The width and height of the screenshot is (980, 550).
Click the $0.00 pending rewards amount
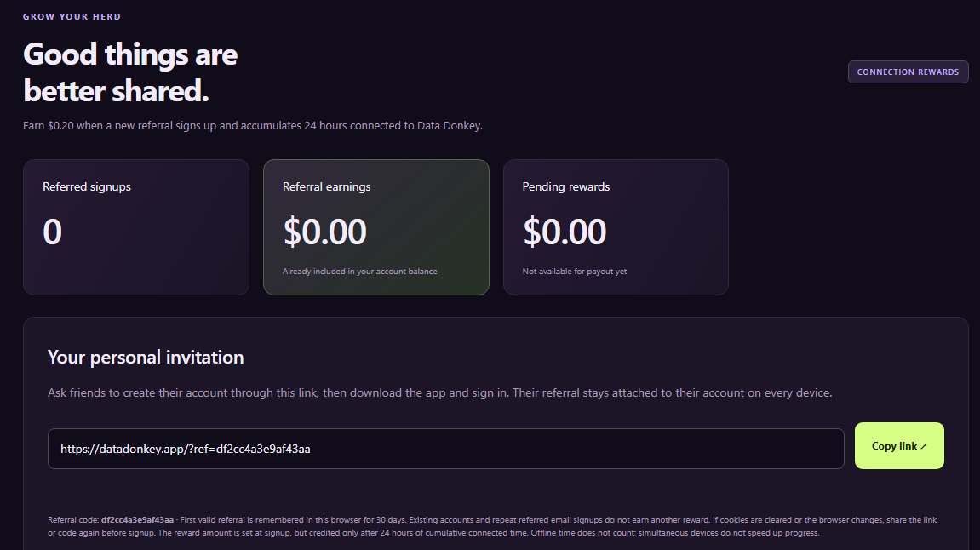pyautogui.click(x=565, y=232)
